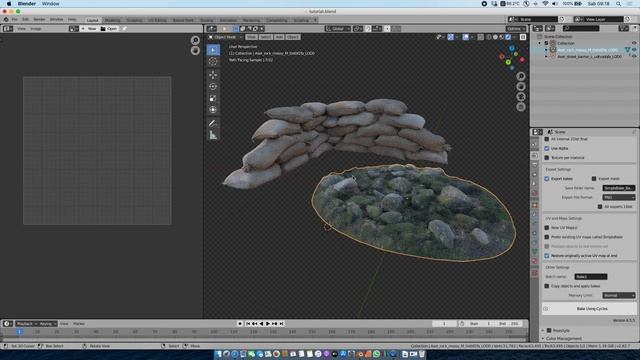Click the pin image icon in image editor
This screenshot has height=360, width=640.
[124, 29]
